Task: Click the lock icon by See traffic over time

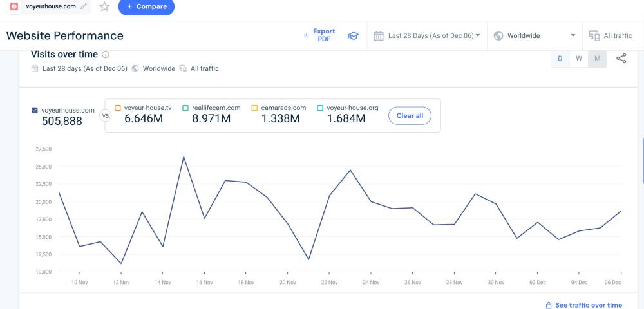Action: pyautogui.click(x=548, y=305)
